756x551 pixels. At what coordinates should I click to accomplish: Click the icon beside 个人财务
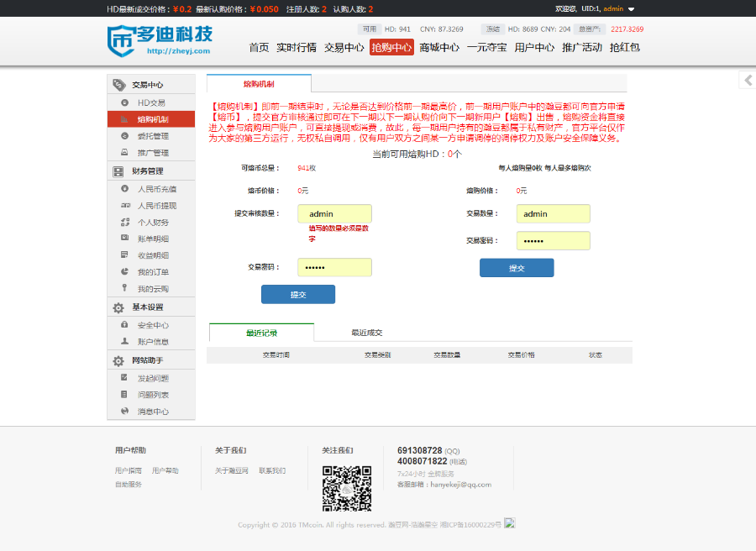point(125,223)
